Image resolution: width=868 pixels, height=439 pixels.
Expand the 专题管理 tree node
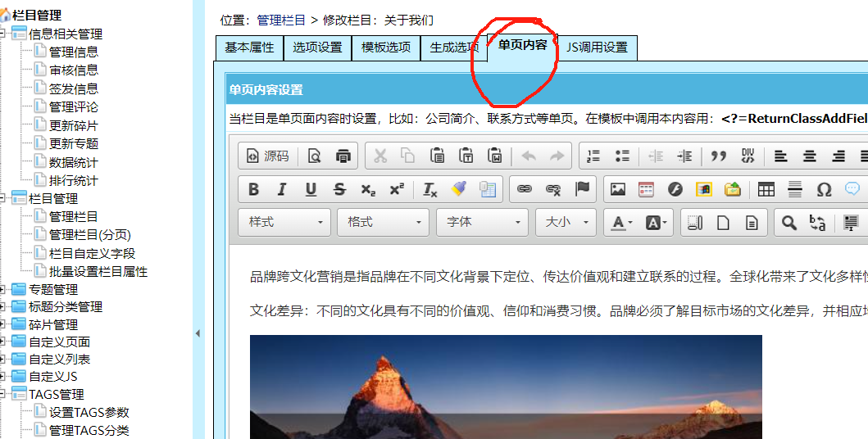click(x=5, y=289)
